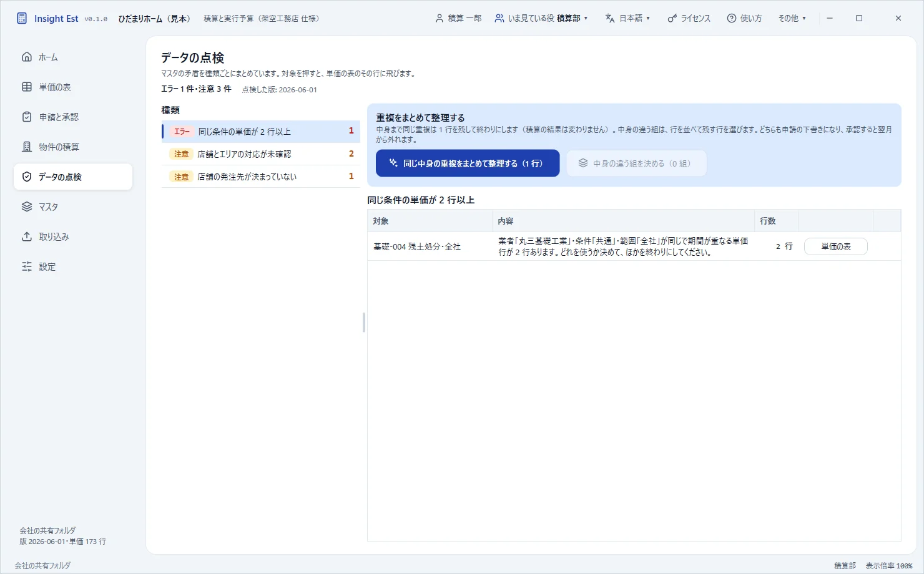The height and width of the screenshot is (574, 924).
Task: Click the 内容 column header
Action: (624, 221)
